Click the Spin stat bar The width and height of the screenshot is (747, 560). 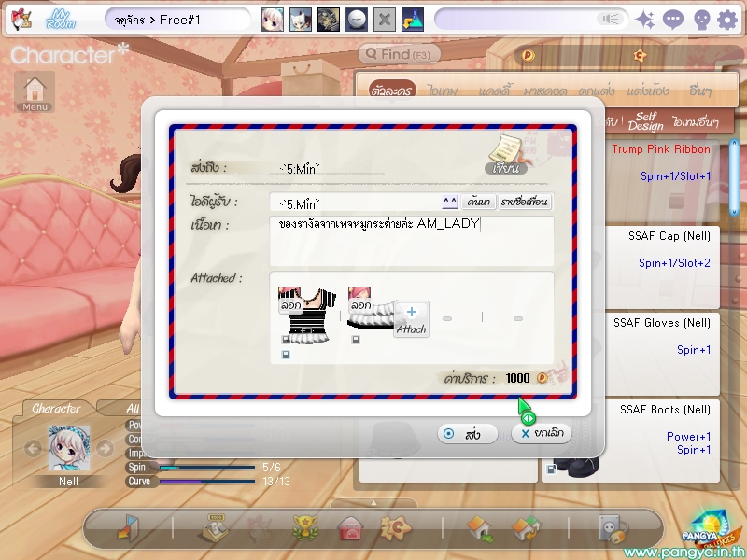[207, 468]
